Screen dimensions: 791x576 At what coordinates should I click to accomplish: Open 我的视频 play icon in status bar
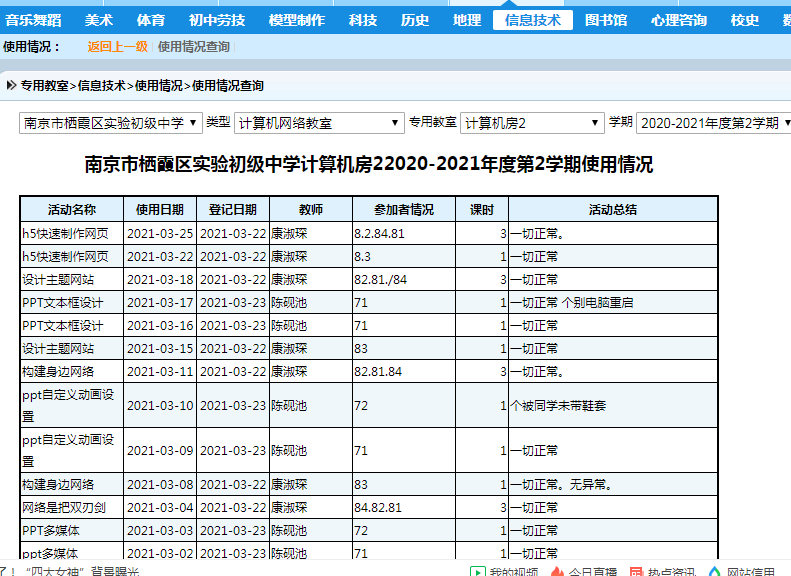pos(477,571)
